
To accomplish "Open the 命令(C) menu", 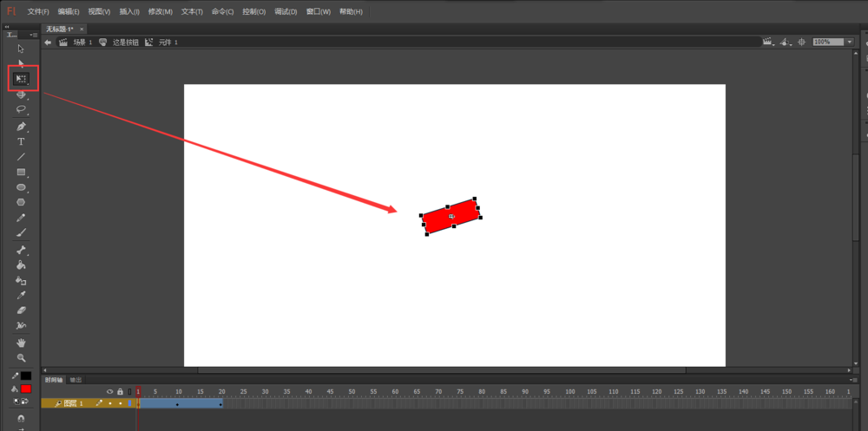I will [222, 11].
